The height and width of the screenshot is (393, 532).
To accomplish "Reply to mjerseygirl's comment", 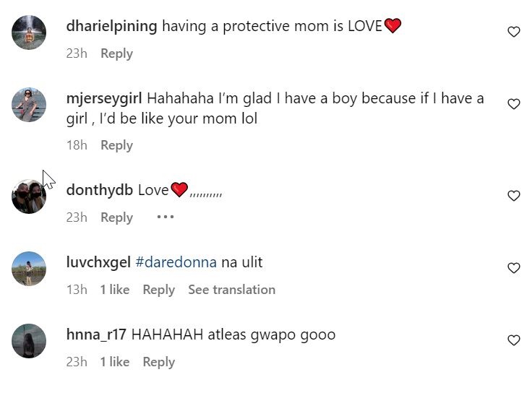I will pyautogui.click(x=116, y=145).
